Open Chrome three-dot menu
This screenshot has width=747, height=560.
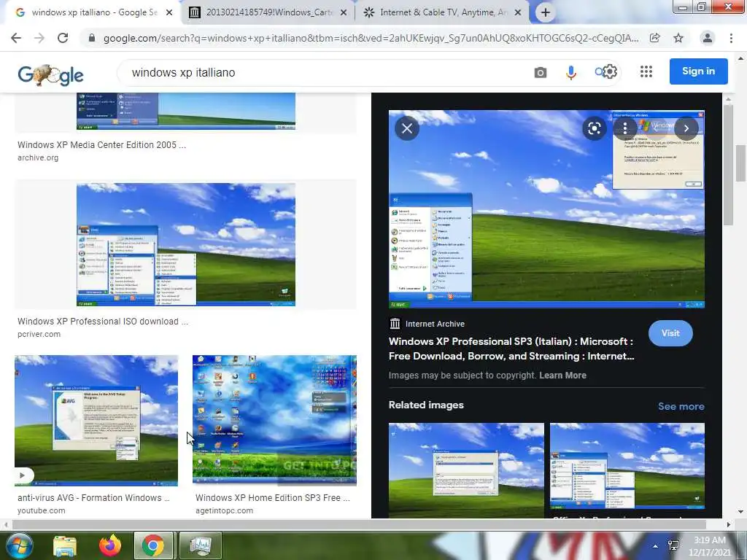(731, 38)
